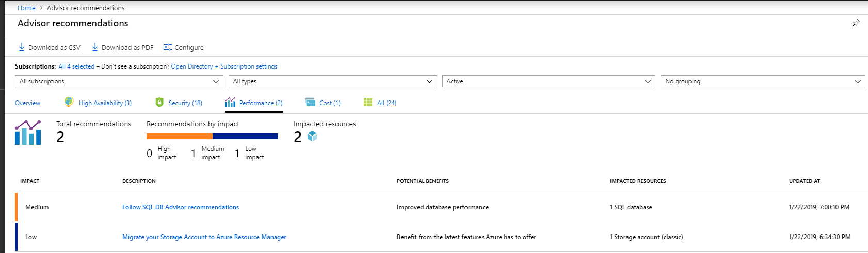Click the Cost card icon

click(310, 102)
